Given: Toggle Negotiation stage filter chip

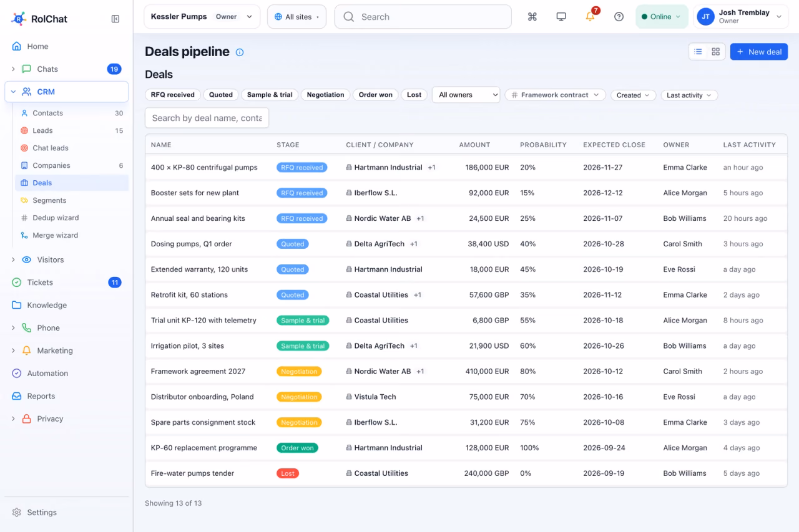Looking at the screenshot, I should [x=325, y=95].
